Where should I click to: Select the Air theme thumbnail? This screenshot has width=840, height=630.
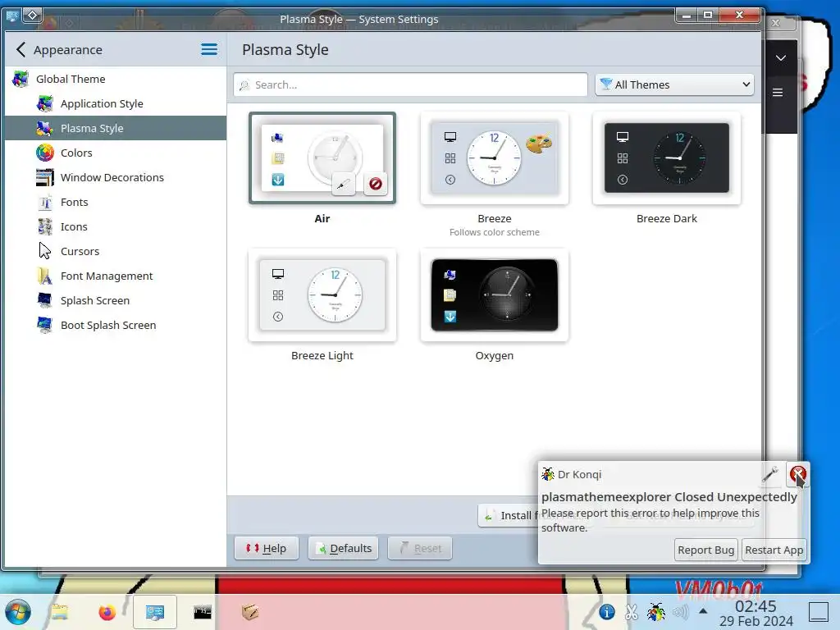pyautogui.click(x=322, y=158)
